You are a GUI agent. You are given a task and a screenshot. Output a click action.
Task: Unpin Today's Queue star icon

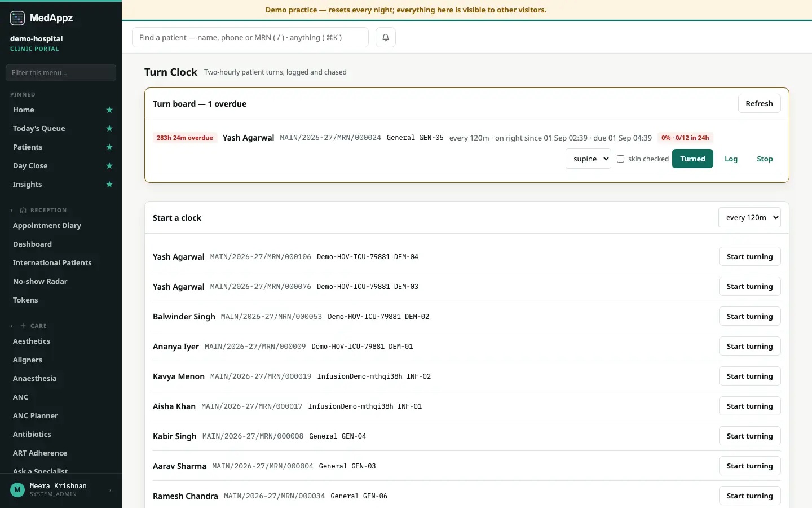tap(109, 129)
